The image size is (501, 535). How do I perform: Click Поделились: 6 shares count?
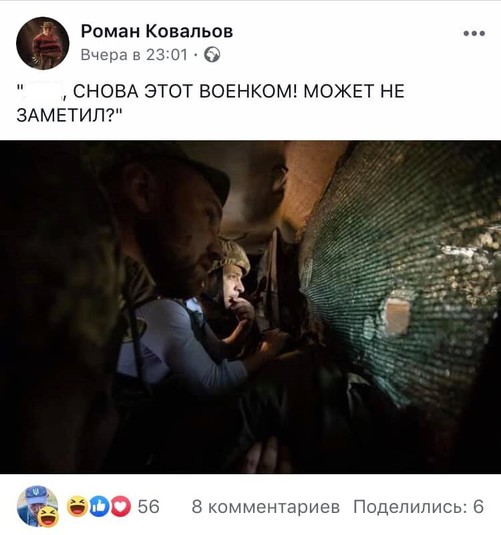click(x=418, y=507)
